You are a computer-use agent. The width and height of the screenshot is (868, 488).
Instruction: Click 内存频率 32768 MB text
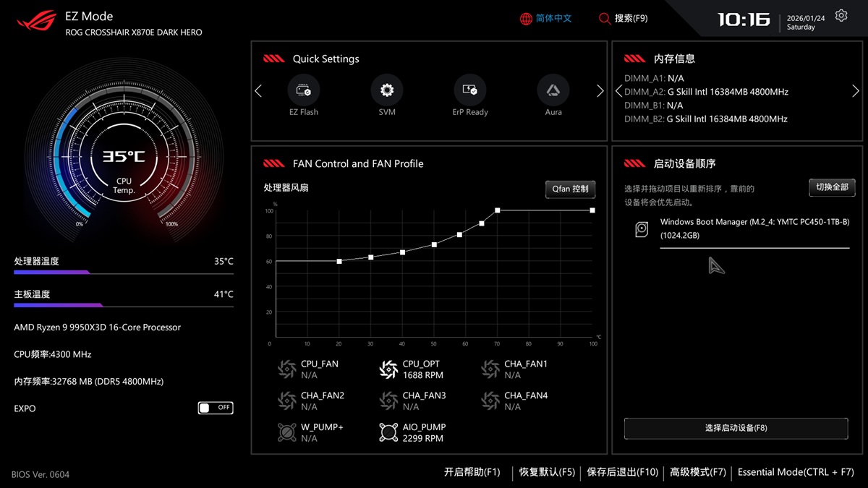point(89,382)
